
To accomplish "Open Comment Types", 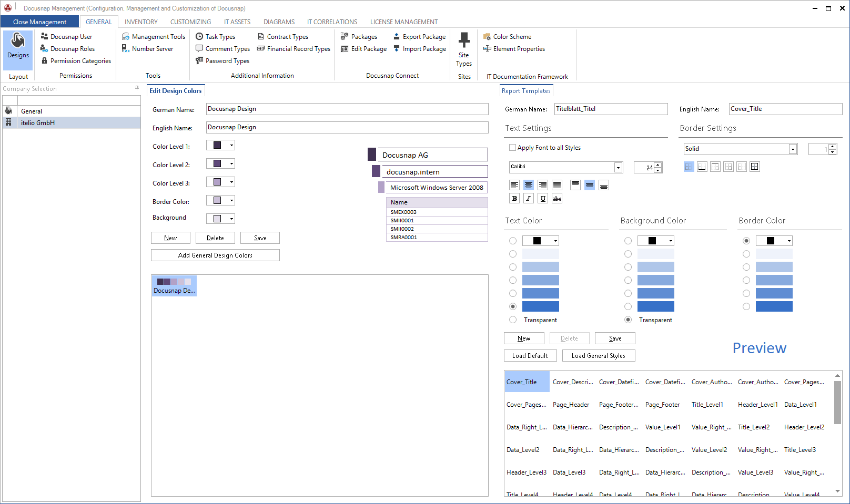I will [x=223, y=49].
